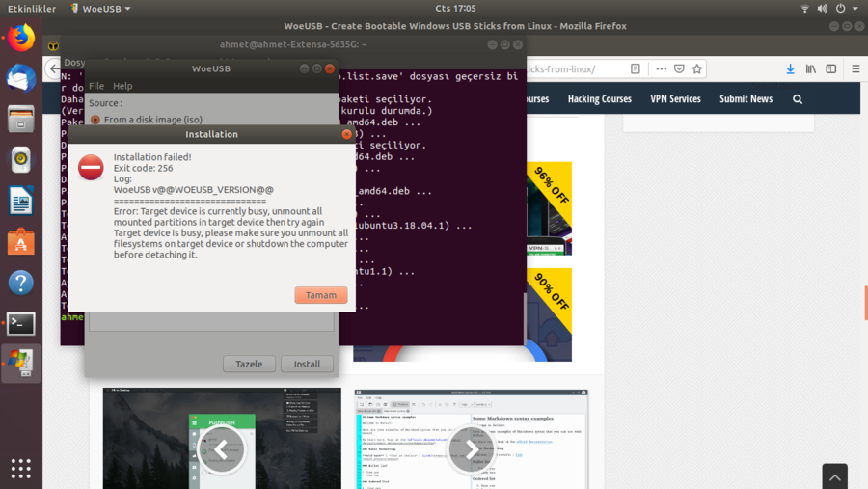Save page to Pocket icon
Viewport: 868px width, 489px height.
(679, 68)
